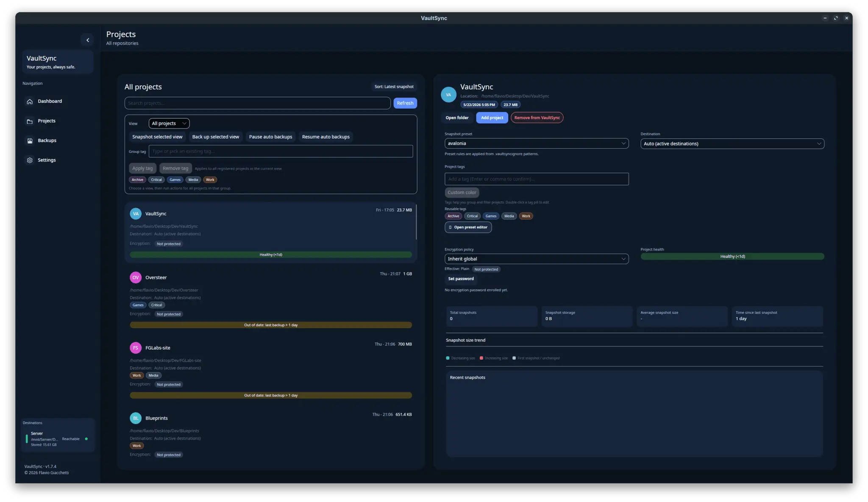Click the Server destination entry

coord(58,439)
